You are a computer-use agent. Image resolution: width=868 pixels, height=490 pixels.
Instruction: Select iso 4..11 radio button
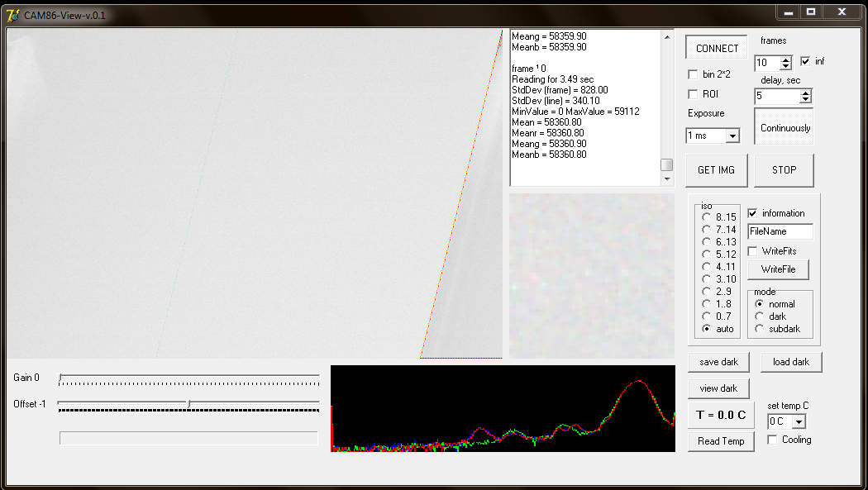[706, 267]
